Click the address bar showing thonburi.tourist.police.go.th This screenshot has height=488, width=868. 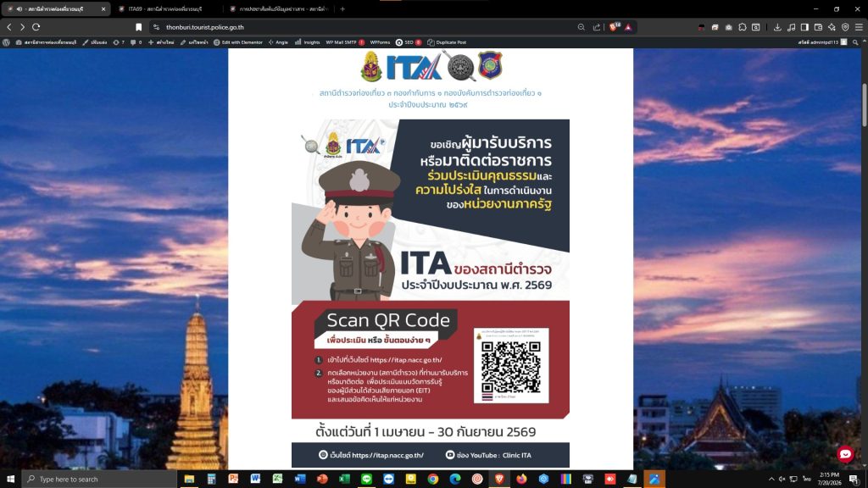(x=365, y=27)
